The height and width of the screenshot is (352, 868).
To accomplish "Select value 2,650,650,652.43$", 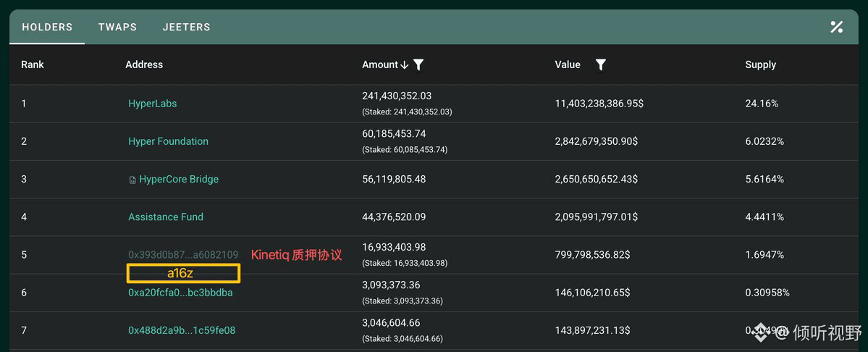I will click(597, 180).
